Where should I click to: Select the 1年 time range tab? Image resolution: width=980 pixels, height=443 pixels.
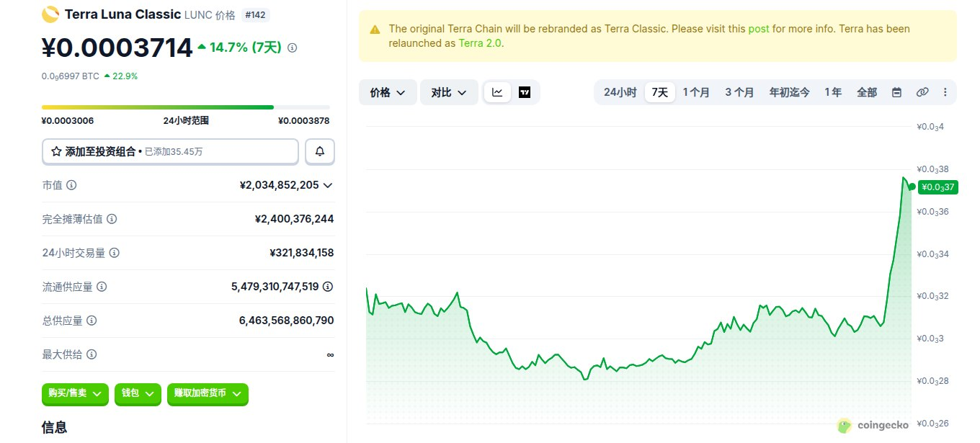(x=833, y=92)
